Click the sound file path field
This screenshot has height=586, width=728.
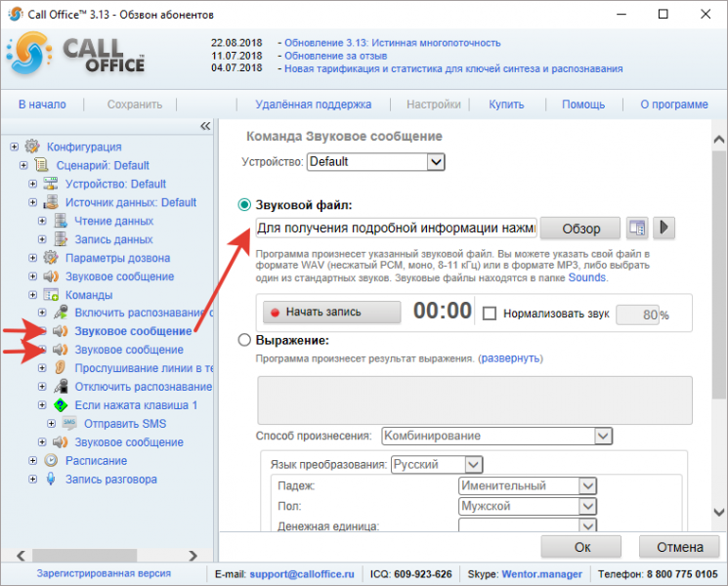pos(396,228)
